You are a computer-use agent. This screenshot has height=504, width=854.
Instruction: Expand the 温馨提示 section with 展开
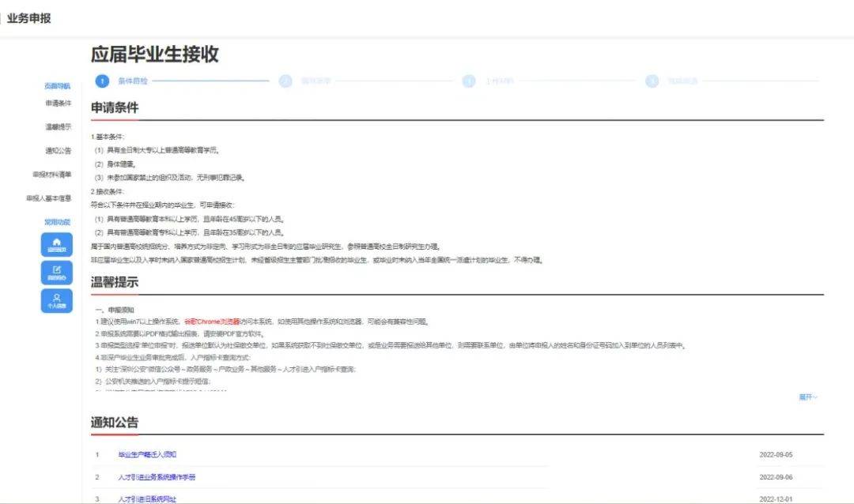(808, 397)
